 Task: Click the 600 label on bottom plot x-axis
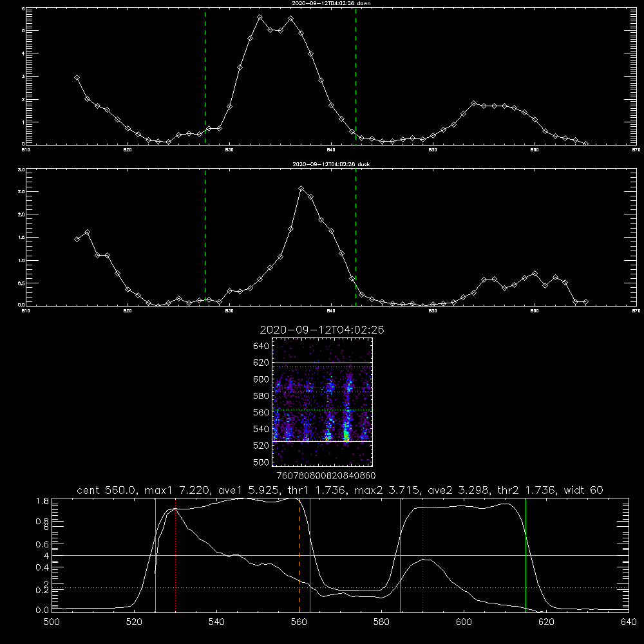coord(464,622)
